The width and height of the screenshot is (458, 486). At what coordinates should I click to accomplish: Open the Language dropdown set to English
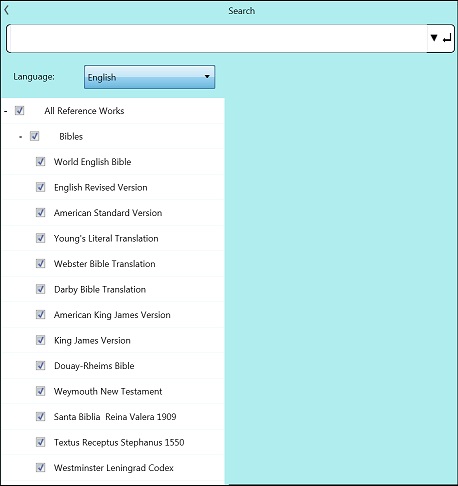click(149, 77)
